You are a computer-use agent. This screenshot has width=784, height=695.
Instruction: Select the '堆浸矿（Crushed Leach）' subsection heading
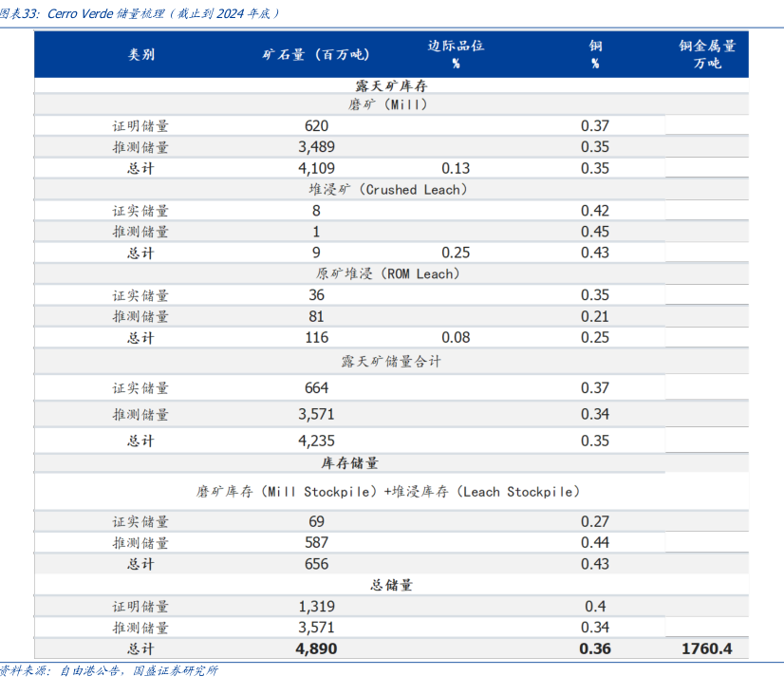[388, 190]
